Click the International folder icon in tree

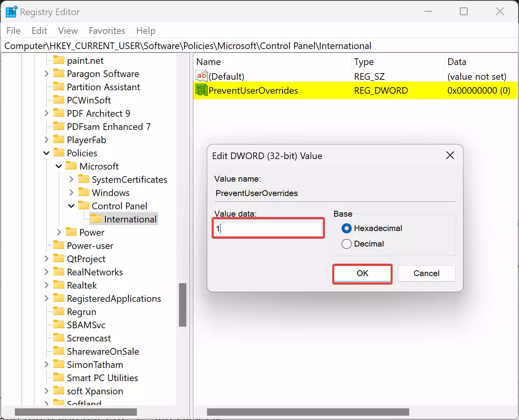[x=96, y=219]
